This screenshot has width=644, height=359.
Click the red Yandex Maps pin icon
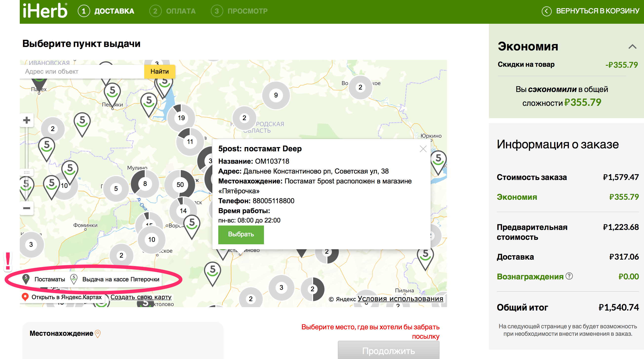[25, 297]
